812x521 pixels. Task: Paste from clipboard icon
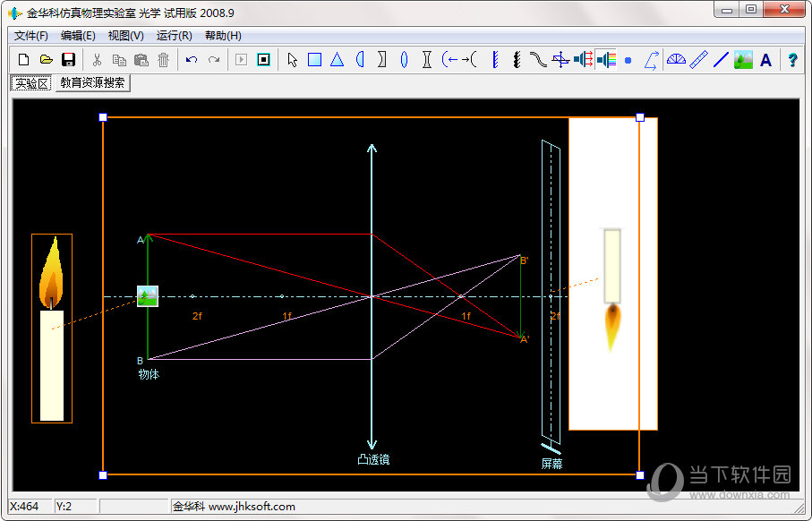(x=141, y=60)
